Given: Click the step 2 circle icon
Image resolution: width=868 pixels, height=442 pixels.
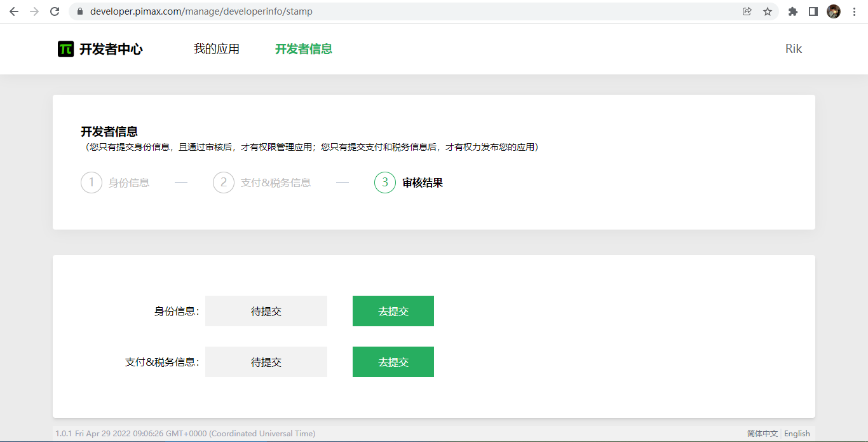Looking at the screenshot, I should coord(224,183).
